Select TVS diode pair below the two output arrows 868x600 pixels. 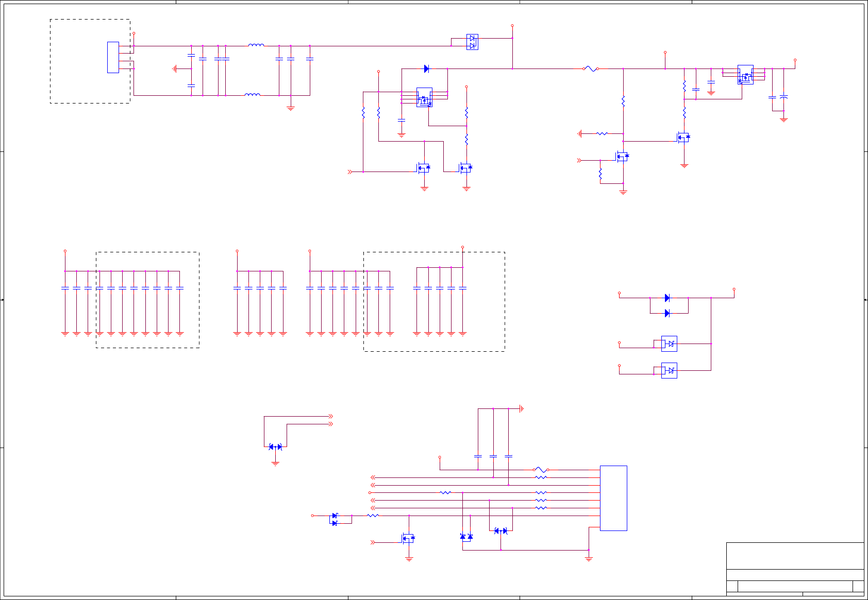(x=275, y=447)
